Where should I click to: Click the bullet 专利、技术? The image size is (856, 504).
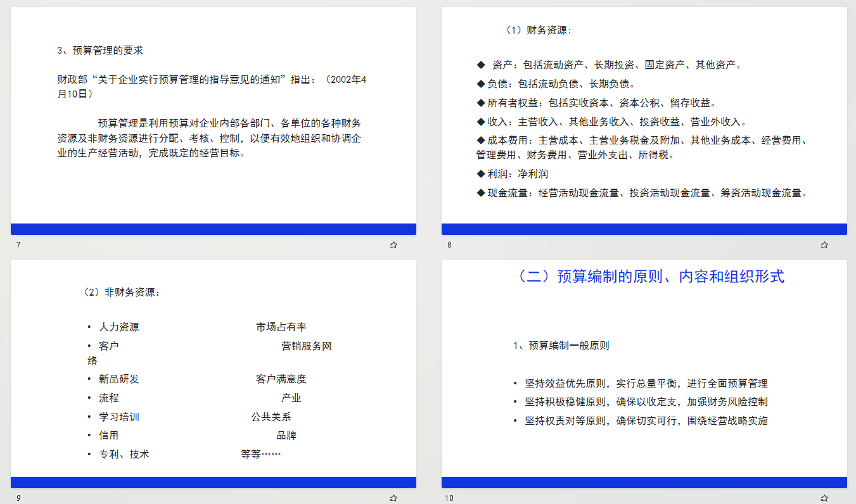pos(118,454)
